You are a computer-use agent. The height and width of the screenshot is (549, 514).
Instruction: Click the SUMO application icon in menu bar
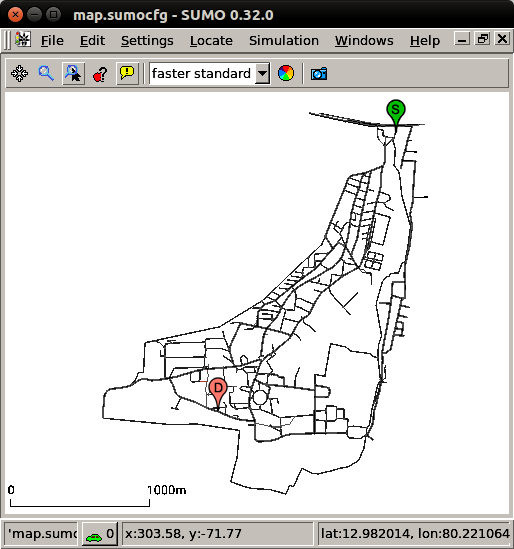[23, 39]
